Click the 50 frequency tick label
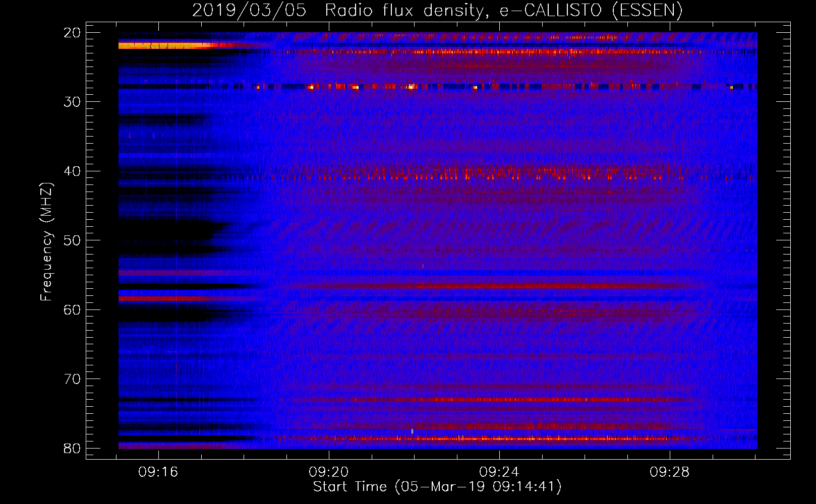The height and width of the screenshot is (504, 816). pos(72,240)
